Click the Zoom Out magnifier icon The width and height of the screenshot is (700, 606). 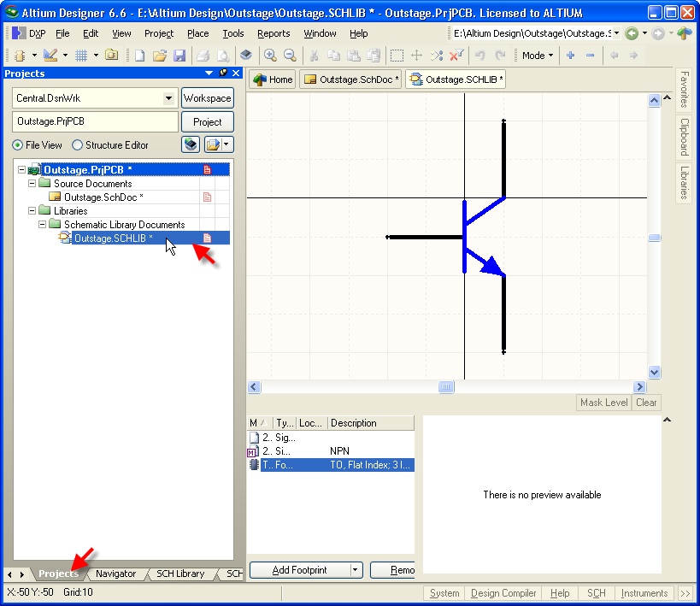coord(290,56)
